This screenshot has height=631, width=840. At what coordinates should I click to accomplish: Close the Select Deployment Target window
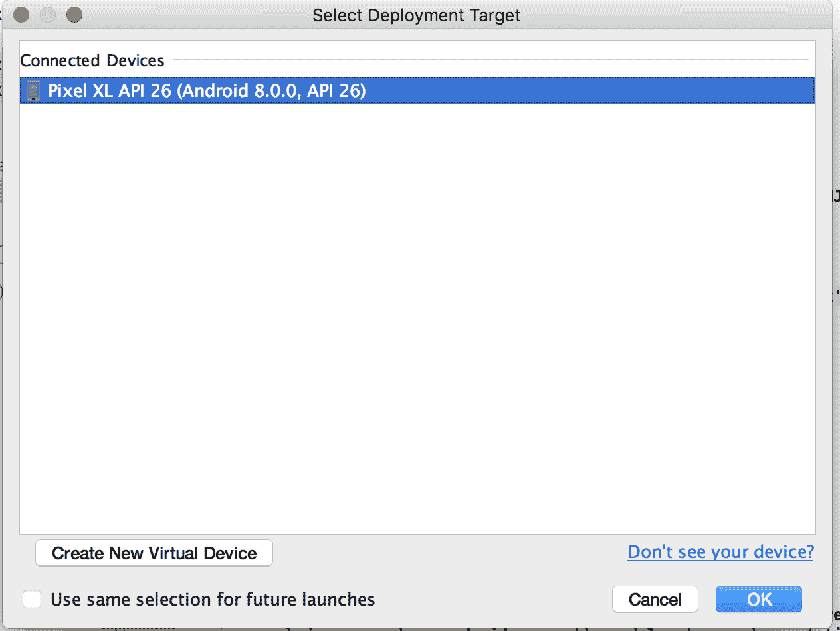pos(20,15)
